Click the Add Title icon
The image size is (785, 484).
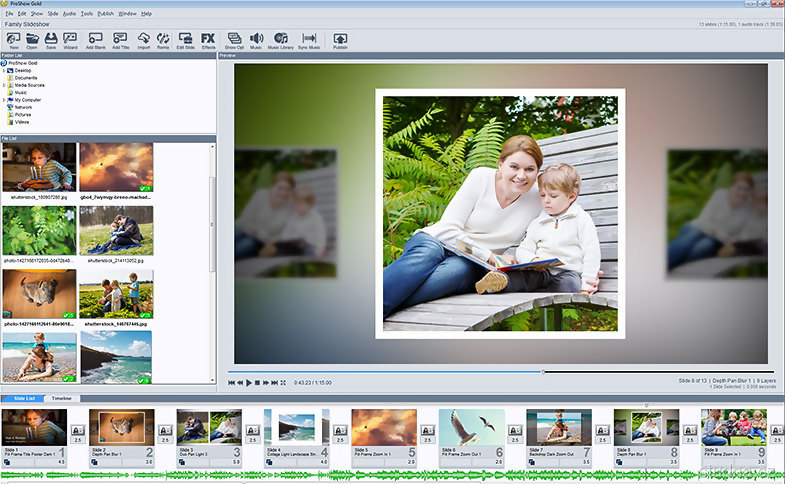[121, 38]
